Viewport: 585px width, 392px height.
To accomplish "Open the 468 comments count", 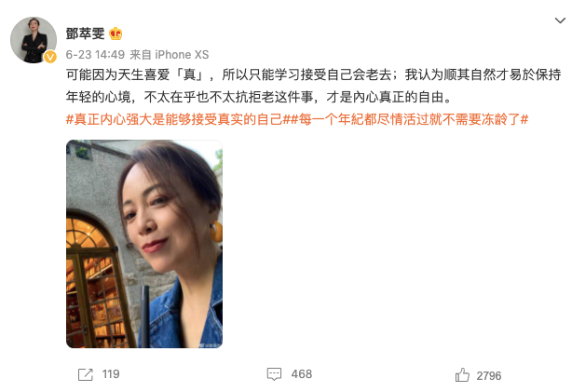I will [x=302, y=374].
